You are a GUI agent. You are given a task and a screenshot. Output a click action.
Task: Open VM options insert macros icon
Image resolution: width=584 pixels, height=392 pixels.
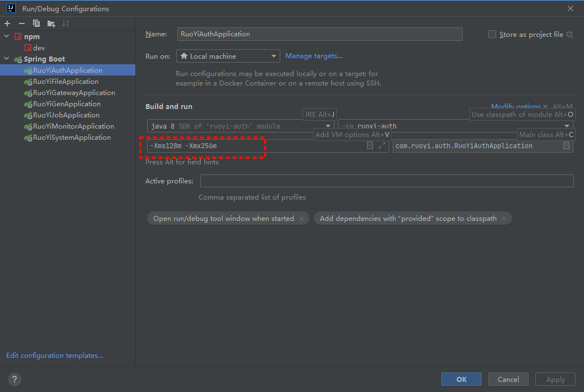click(370, 145)
